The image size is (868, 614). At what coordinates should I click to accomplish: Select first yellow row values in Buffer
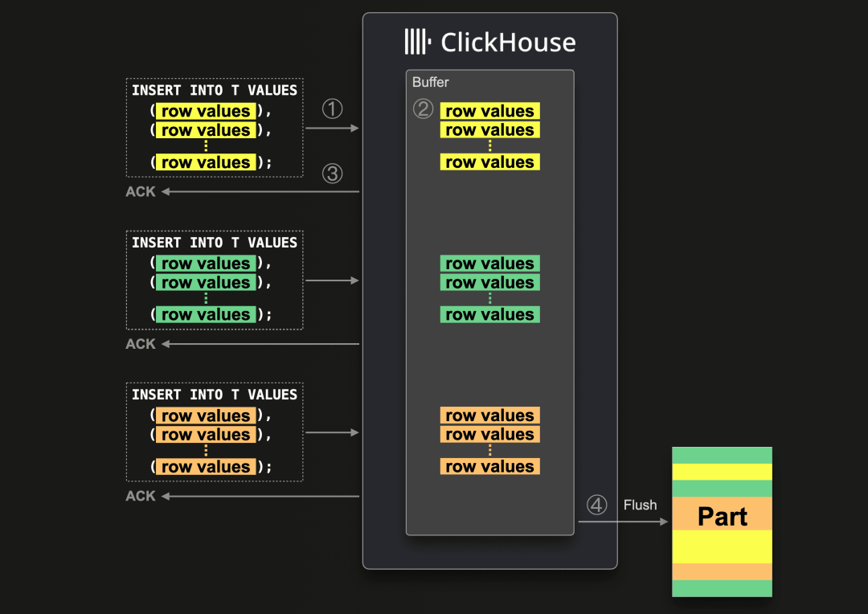(490, 111)
